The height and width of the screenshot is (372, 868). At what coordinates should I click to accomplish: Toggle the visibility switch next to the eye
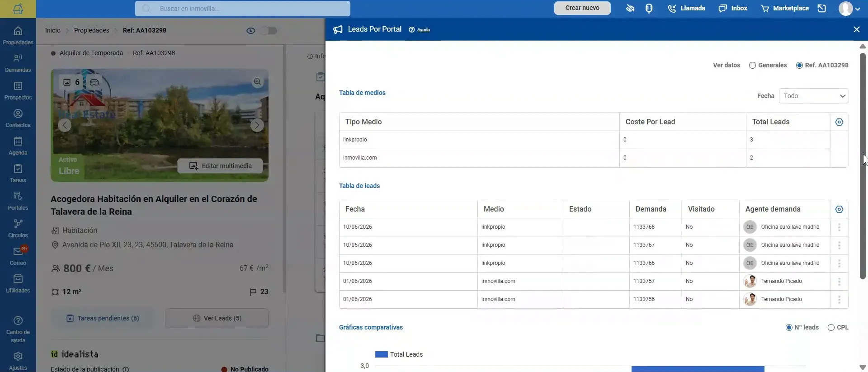tap(270, 30)
